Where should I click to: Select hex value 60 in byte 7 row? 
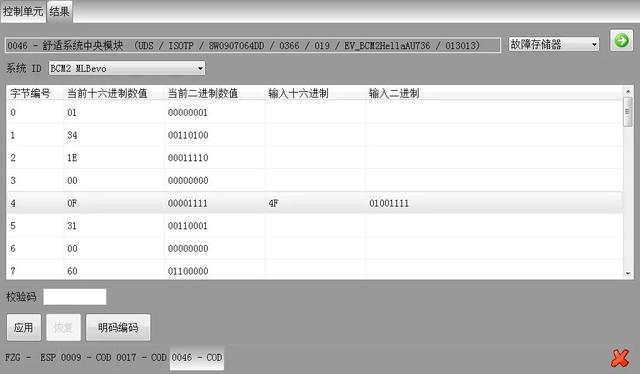72,271
